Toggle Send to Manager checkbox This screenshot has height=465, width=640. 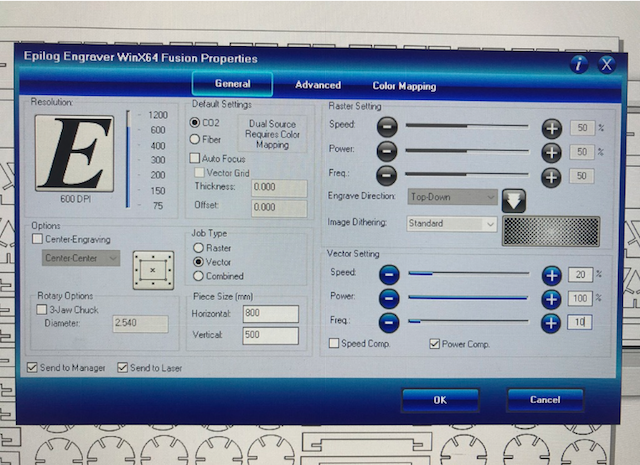[32, 367]
